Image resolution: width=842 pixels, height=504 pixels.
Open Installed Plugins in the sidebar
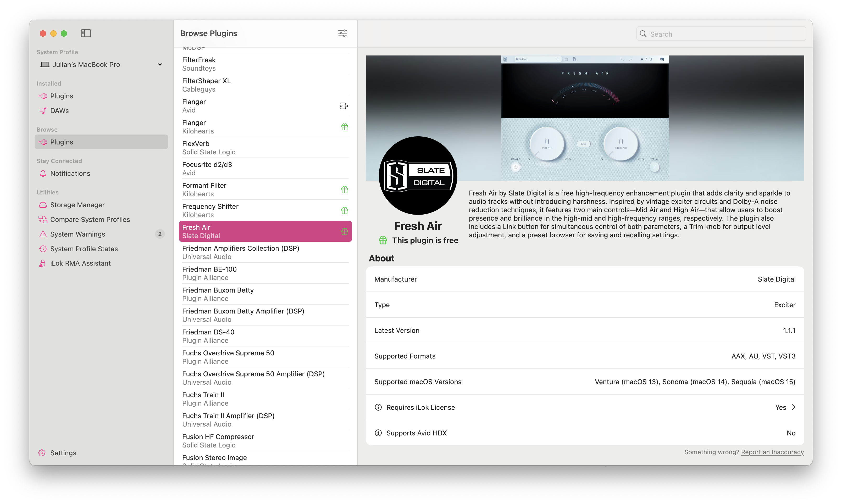click(x=101, y=96)
